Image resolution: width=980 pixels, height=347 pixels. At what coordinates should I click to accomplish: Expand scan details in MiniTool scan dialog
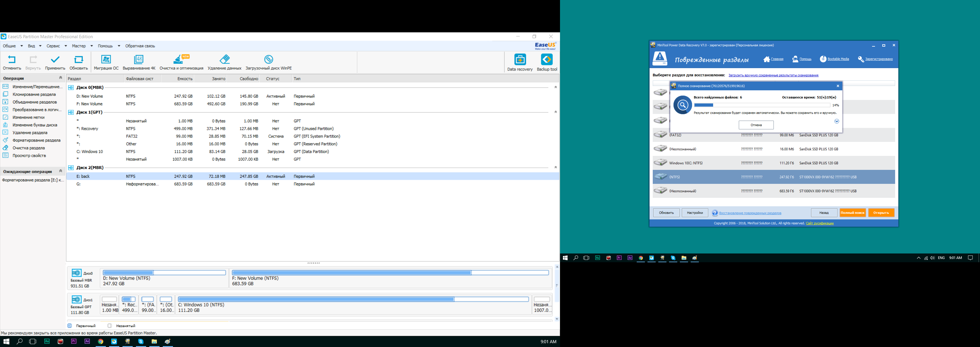point(836,121)
